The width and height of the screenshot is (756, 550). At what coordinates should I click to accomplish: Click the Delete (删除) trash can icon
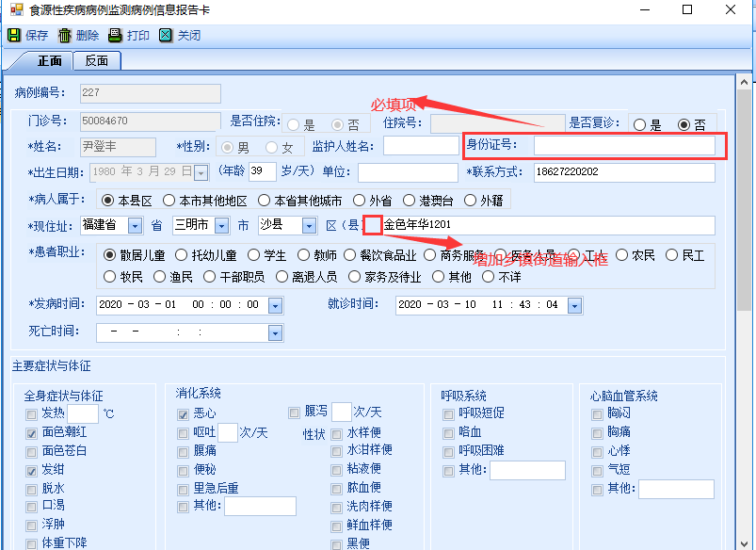tap(65, 35)
